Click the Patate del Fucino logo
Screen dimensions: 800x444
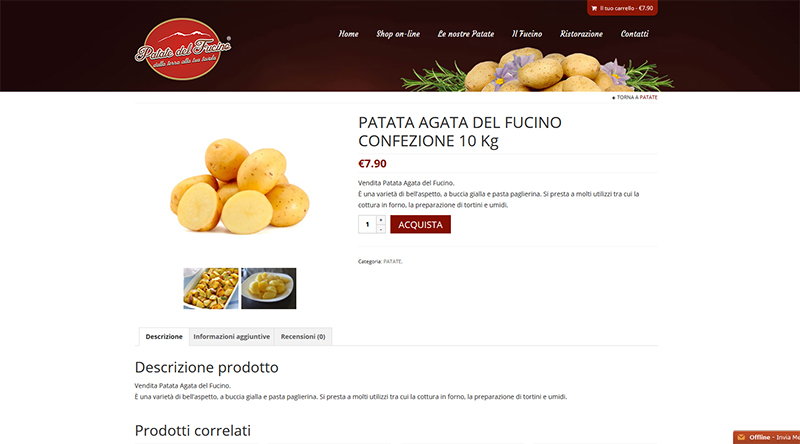(x=183, y=49)
